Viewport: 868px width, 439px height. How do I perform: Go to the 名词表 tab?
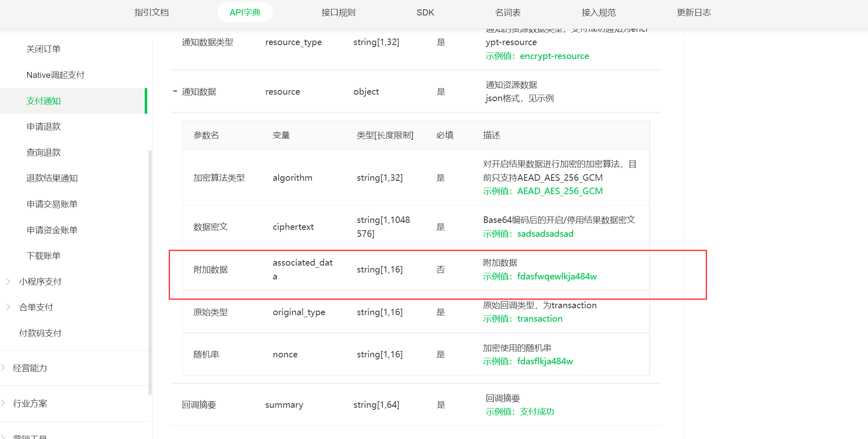(508, 13)
